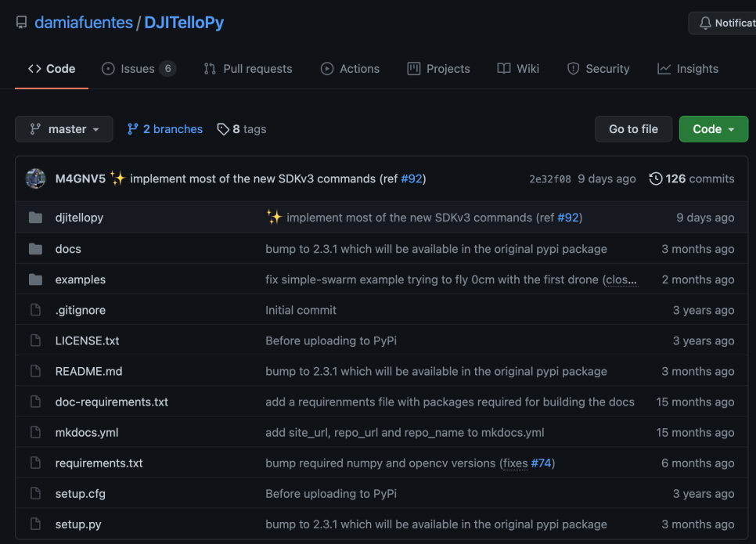Screen dimensions: 756x544
Task: Open issue #74 link
Action: tap(541, 463)
